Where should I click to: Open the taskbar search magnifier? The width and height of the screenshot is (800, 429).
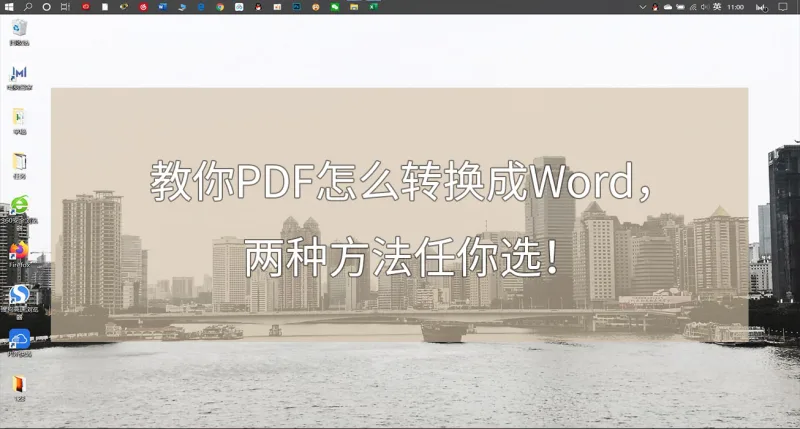coord(28,7)
